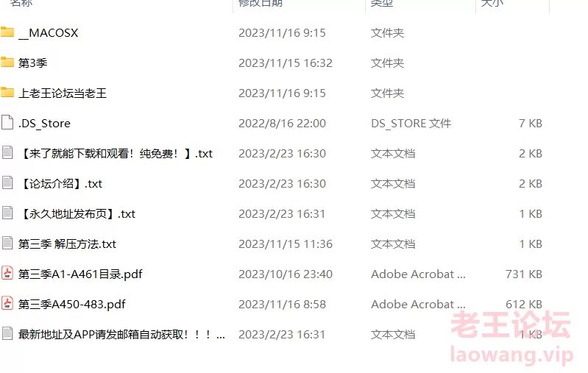Image resolution: width=588 pixels, height=373 pixels.
Task: Select the __MACOSX folder icon
Action: click(7, 32)
